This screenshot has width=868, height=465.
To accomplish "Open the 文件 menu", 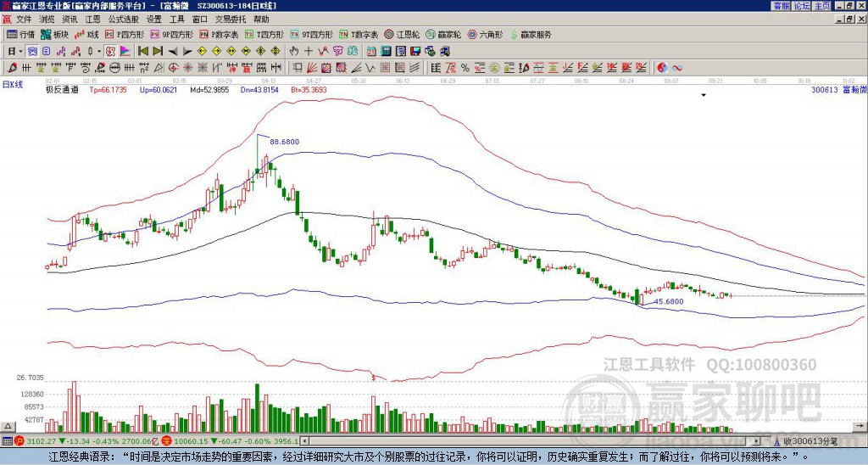I will (x=24, y=20).
